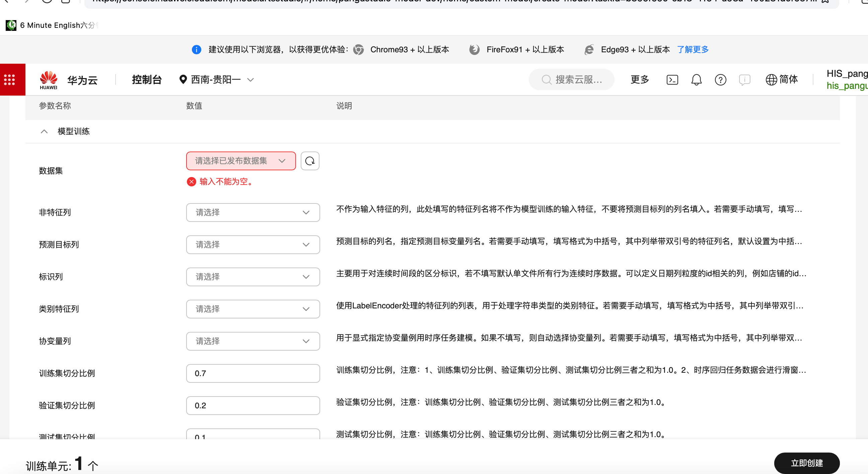Click the 6 Minute English bookmark icon
Viewport: 868px width, 474px height.
tap(11, 25)
